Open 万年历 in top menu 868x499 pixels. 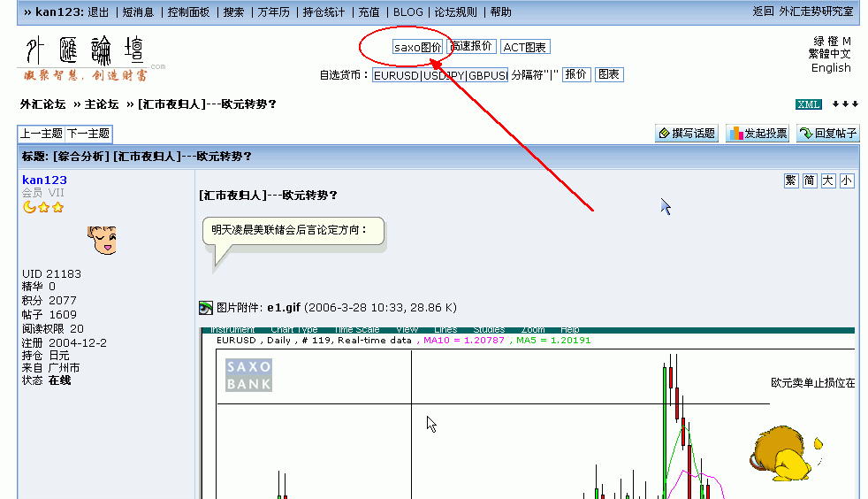click(273, 12)
